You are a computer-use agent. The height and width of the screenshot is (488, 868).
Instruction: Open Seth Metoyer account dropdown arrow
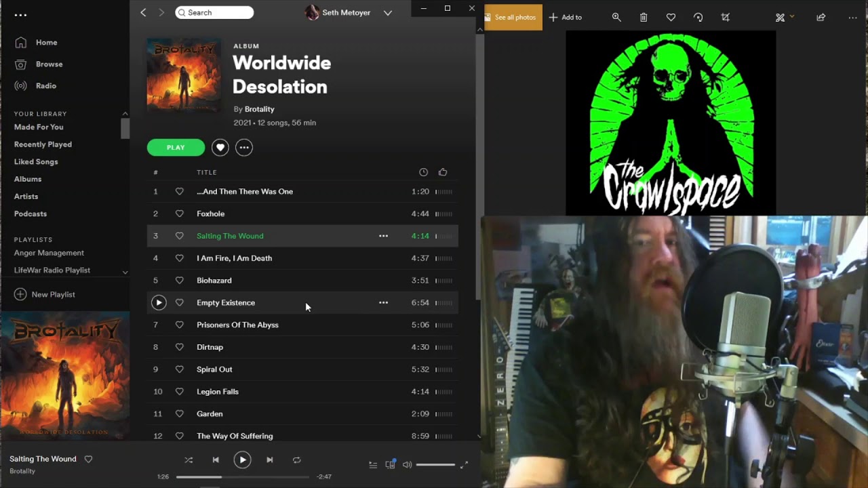(387, 13)
